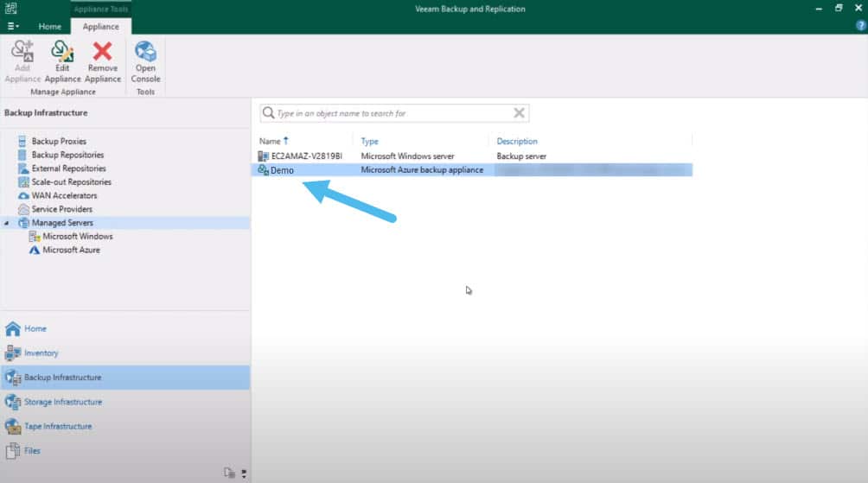Screen dimensions: 868x483
Task: Click the navigation pane options icon
Action: coord(229,473)
